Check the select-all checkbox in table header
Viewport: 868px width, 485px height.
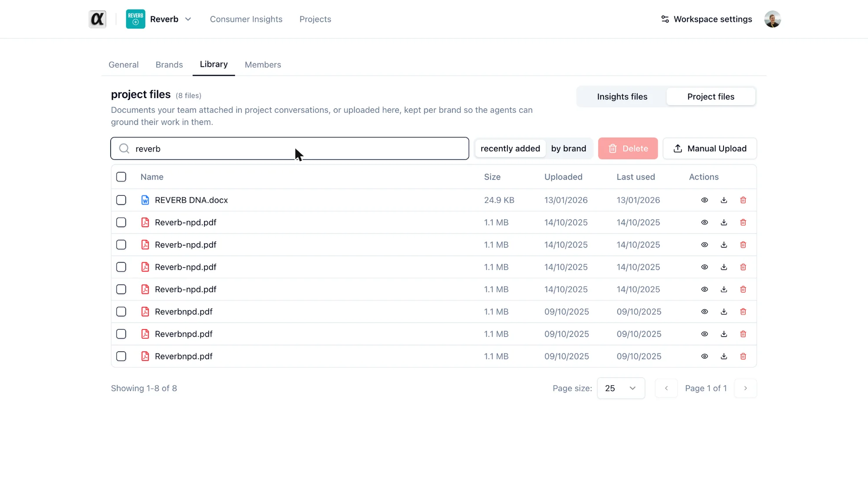pos(121,177)
